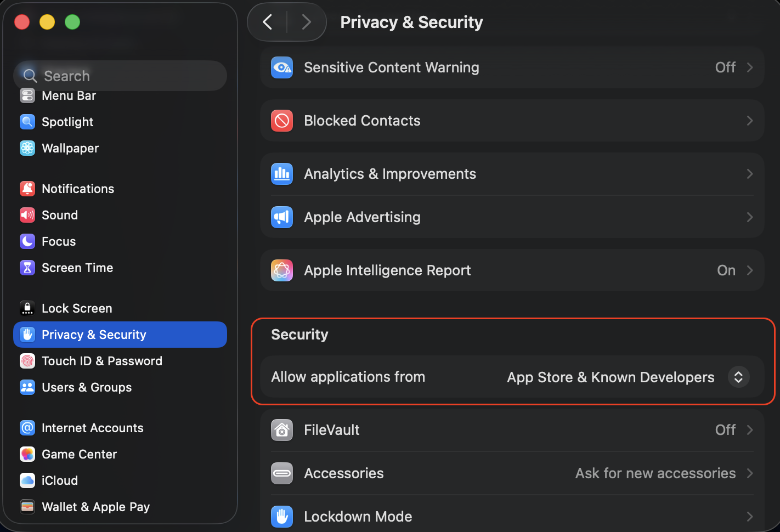Image resolution: width=780 pixels, height=532 pixels.
Task: Click the Sensitive Content Warning eye icon
Action: pos(282,67)
